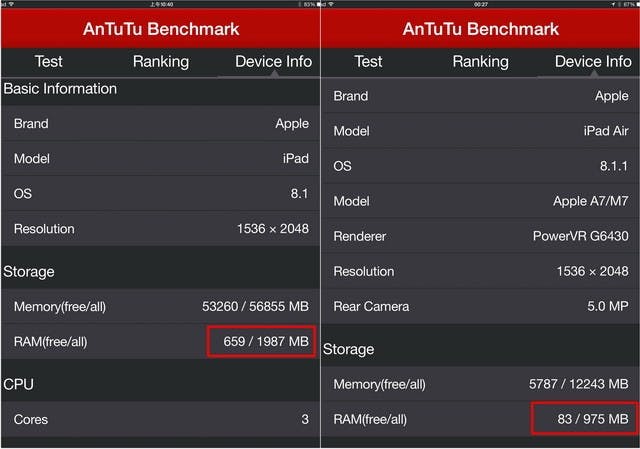
Task: Open the Test tab in left panel
Action: point(49,62)
